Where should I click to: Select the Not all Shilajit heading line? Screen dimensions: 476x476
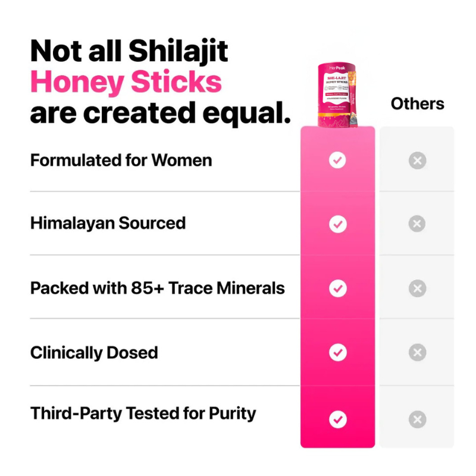(x=129, y=51)
